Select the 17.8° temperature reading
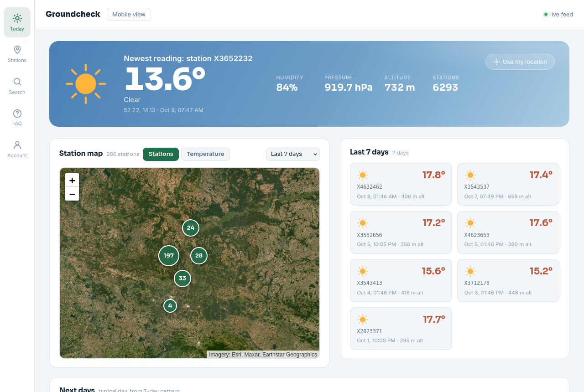584x392 pixels. pos(433,175)
